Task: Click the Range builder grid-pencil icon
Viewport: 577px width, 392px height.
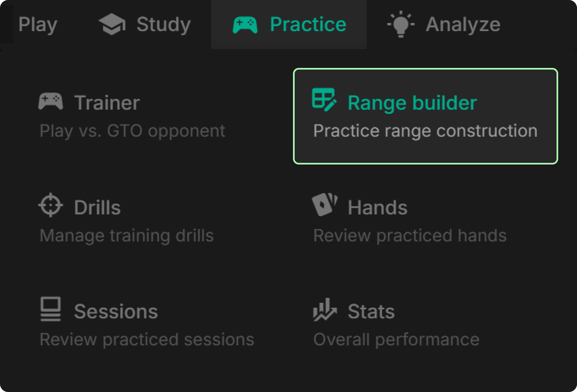Action: tap(324, 99)
